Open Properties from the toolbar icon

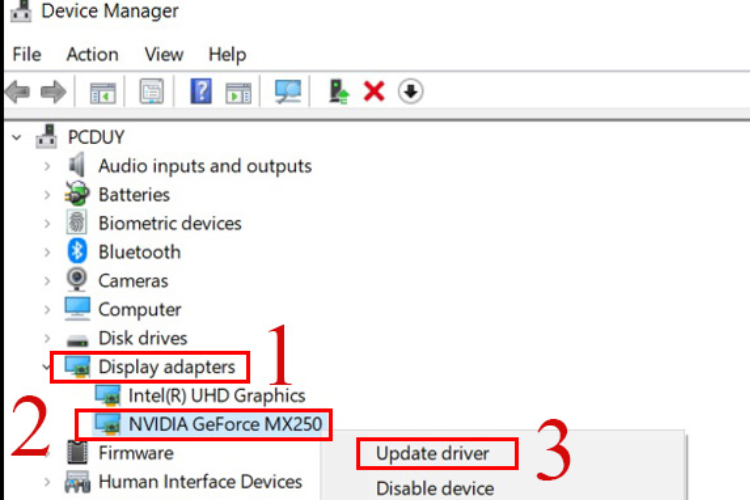(x=151, y=92)
